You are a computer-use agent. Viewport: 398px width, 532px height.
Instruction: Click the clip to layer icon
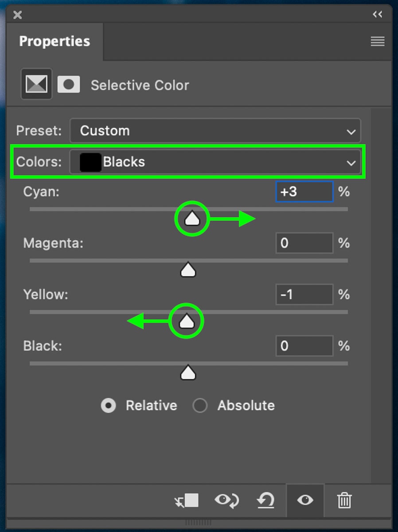coord(187,501)
